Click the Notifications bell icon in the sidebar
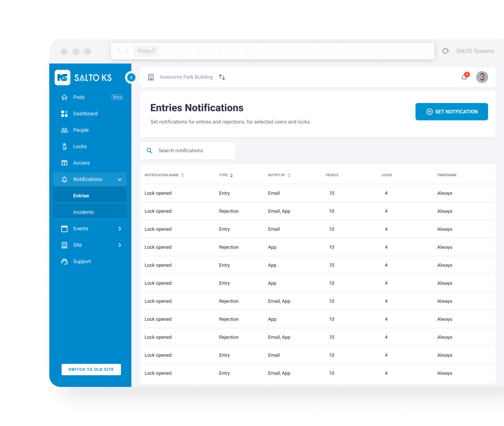 coord(65,179)
